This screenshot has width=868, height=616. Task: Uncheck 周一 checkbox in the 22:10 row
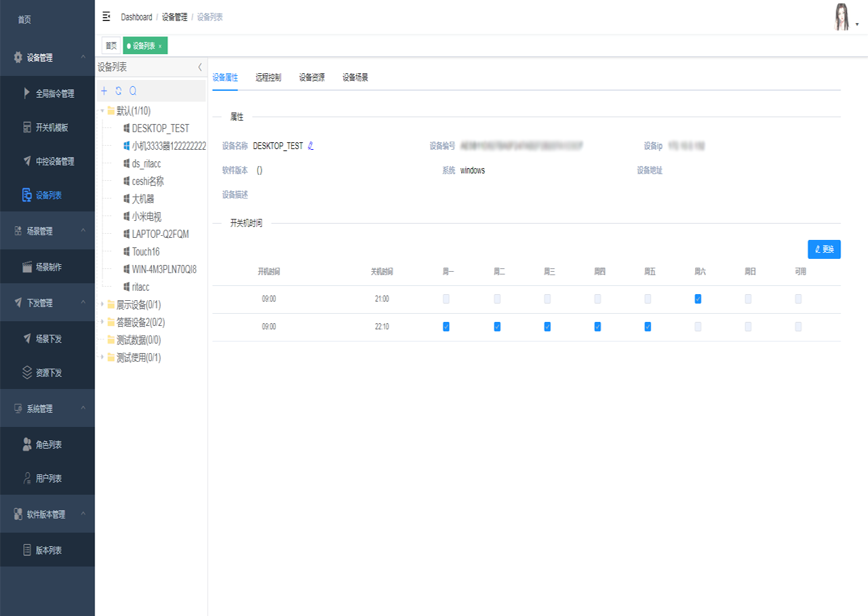point(446,327)
